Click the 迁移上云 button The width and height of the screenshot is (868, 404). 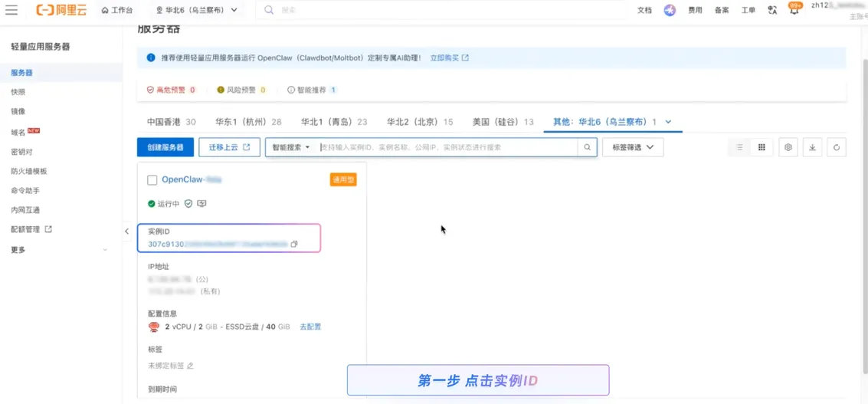230,147
